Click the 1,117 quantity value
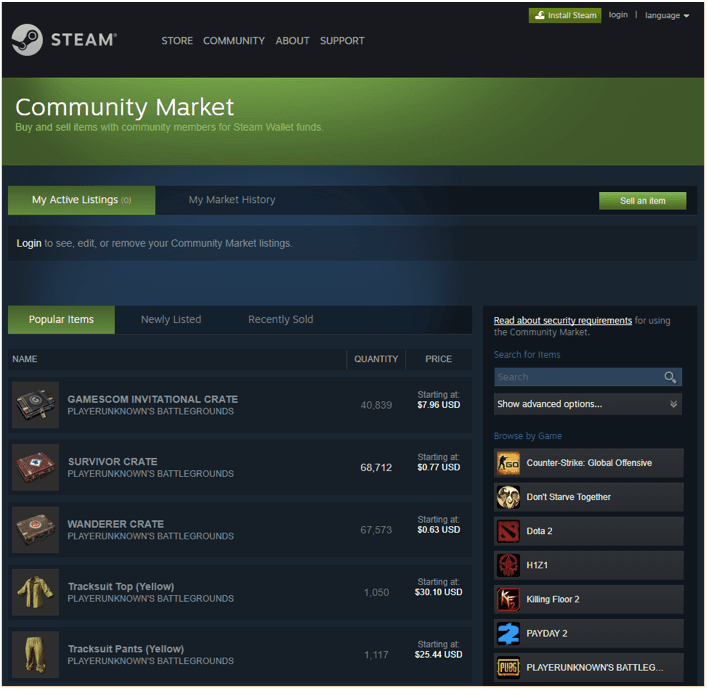The image size is (707, 691). tap(376, 655)
